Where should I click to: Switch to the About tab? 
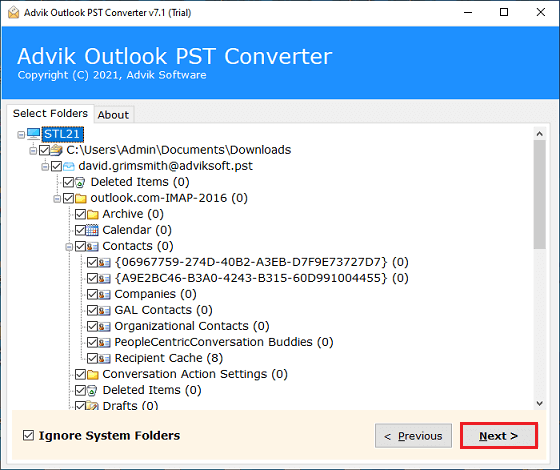[x=114, y=115]
